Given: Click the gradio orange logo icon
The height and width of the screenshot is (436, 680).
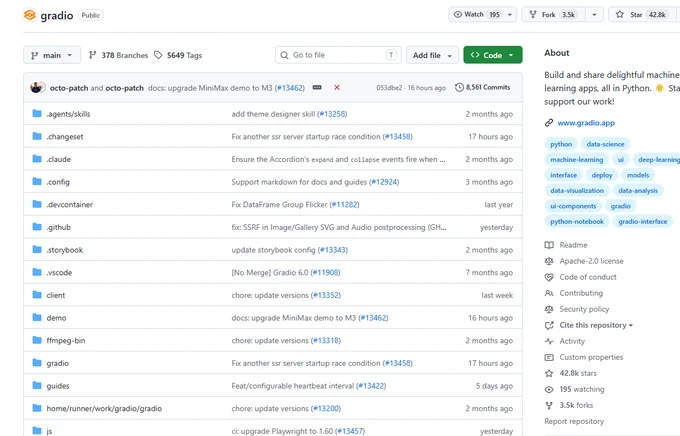Looking at the screenshot, I should (29, 15).
